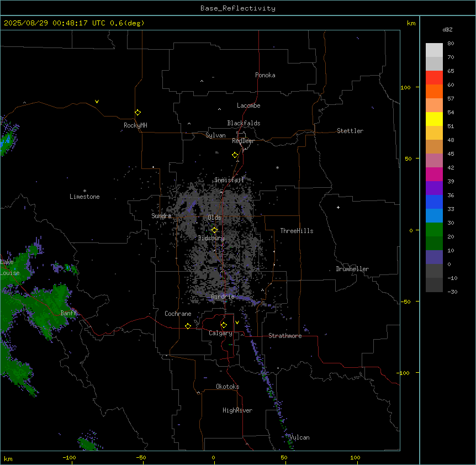The width and height of the screenshot is (476, 465).
Task: Click the purple 39 dBZ legend swatch
Action: pos(434,188)
